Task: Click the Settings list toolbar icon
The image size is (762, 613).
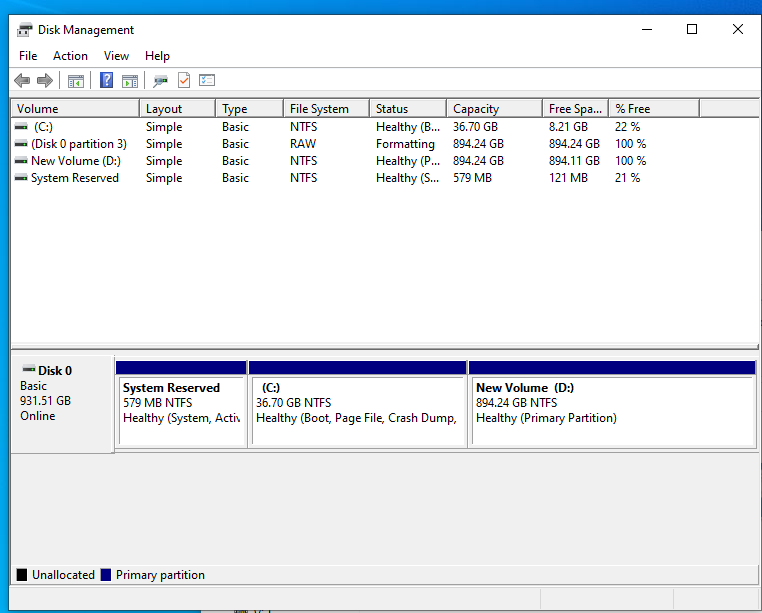Action: click(x=207, y=80)
